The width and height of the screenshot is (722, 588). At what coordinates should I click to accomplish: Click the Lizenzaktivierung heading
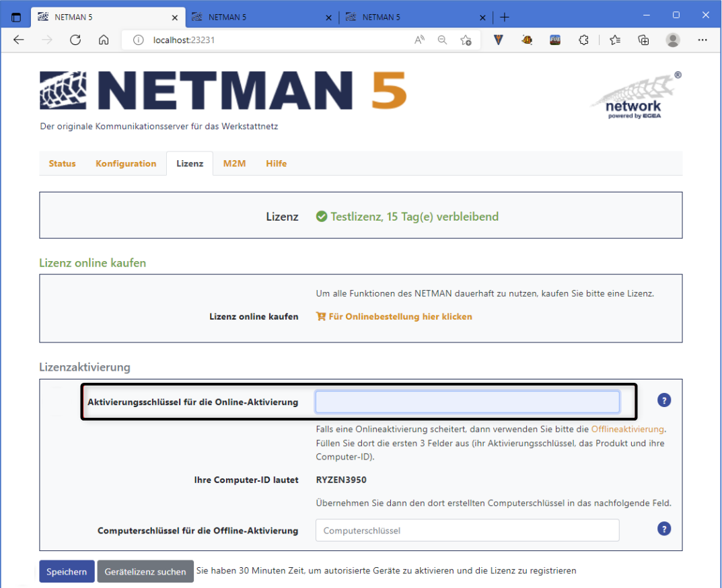click(85, 367)
